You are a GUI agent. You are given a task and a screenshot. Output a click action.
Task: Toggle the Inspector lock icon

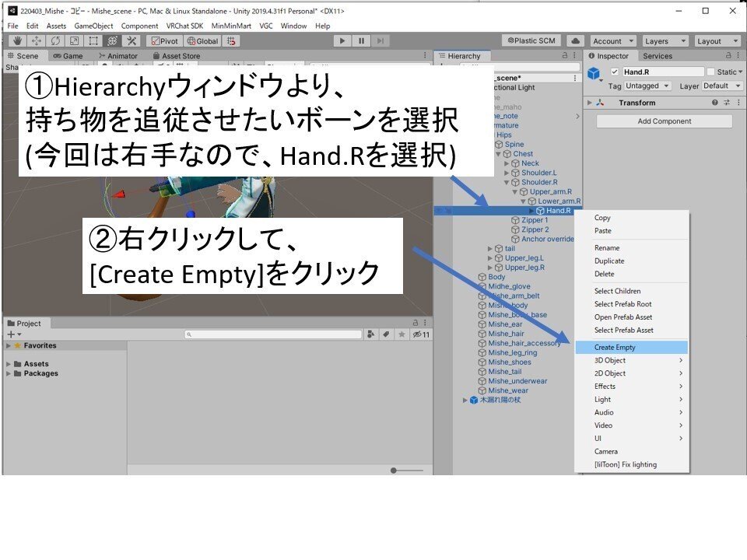point(728,55)
